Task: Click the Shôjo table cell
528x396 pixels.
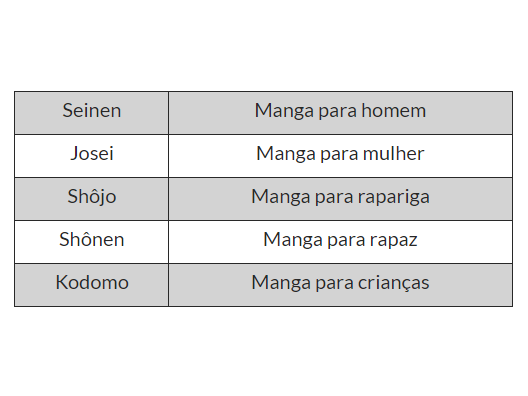Action: 91,199
